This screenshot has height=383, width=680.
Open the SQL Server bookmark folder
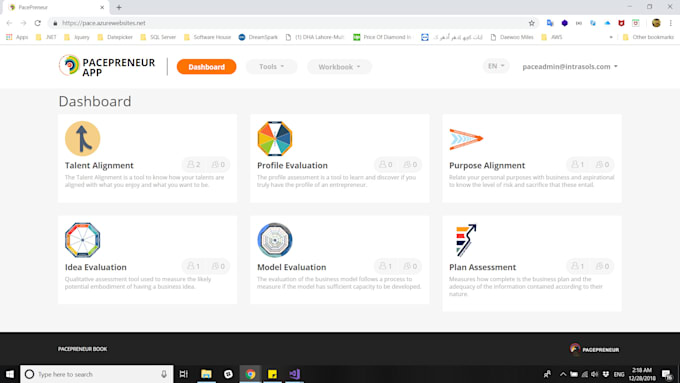pos(158,37)
